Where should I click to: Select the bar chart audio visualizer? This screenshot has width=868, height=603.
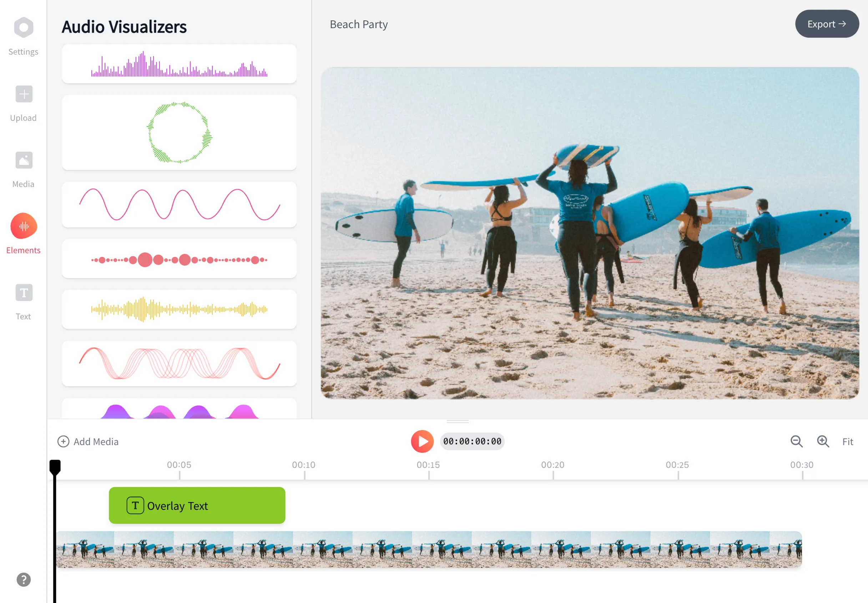(179, 64)
